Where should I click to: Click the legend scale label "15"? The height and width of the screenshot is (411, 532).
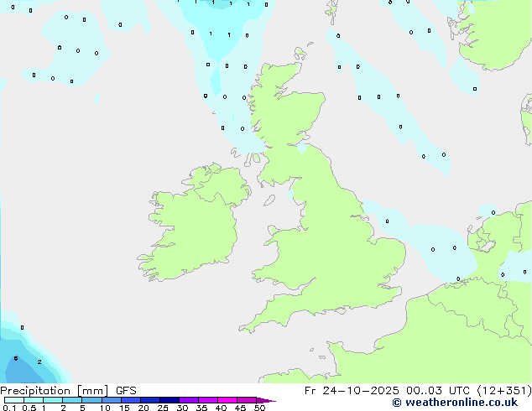pyautogui.click(x=124, y=408)
